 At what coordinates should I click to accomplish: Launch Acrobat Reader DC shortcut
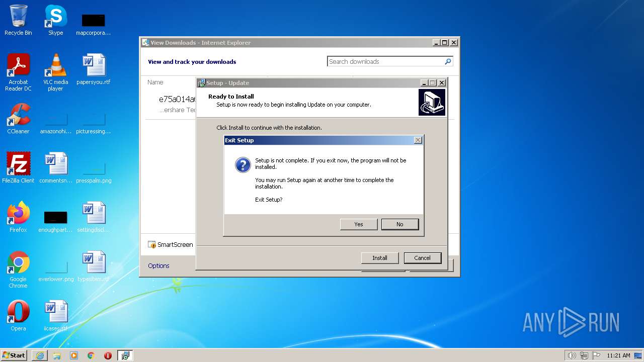(x=18, y=72)
